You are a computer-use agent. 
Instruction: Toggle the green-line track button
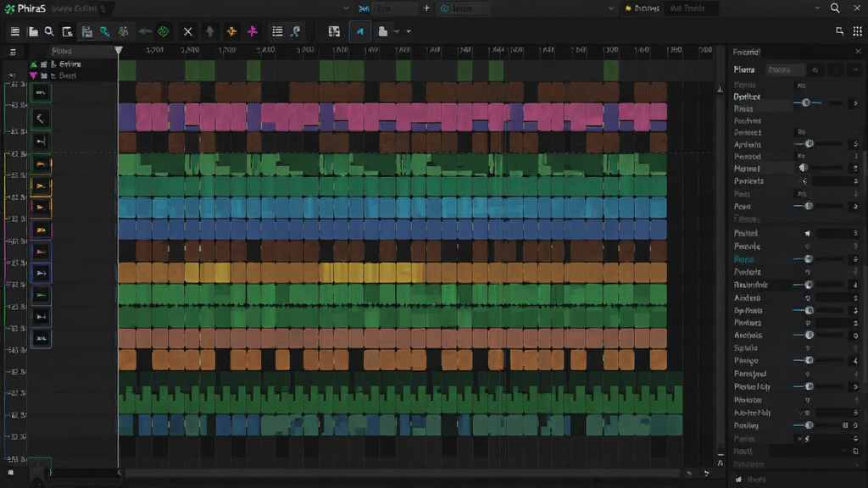click(x=41, y=295)
